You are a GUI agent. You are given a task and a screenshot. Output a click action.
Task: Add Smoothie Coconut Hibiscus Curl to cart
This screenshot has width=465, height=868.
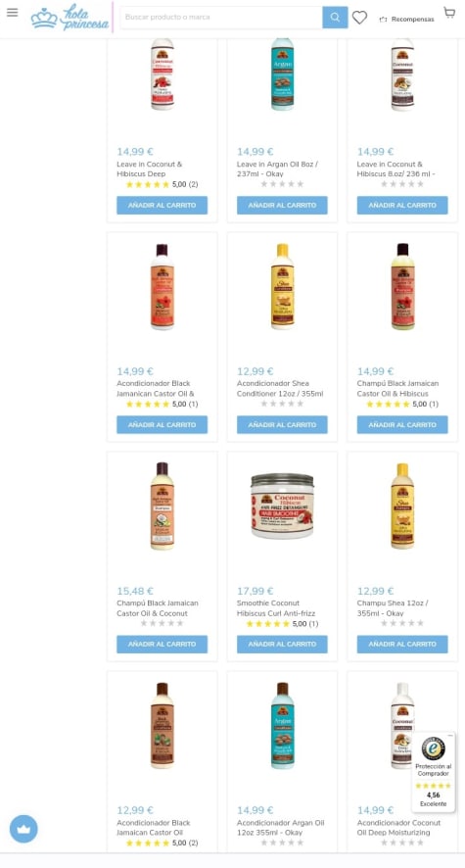[x=282, y=644]
